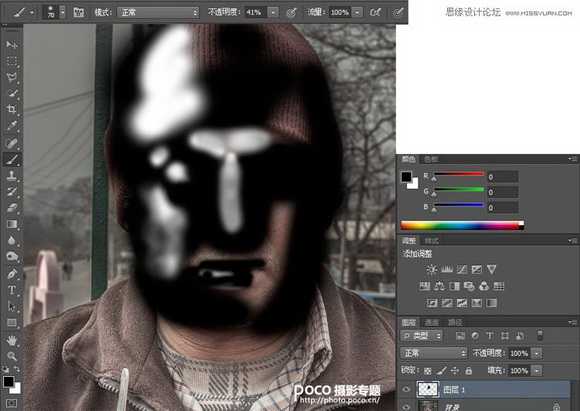Viewport: 580px width, 411px height.
Task: Hide layer 图层 1 with eye icon
Action: (407, 389)
